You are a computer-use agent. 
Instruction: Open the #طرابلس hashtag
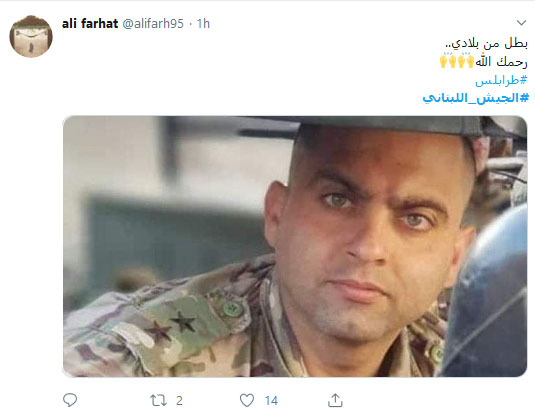pyautogui.click(x=501, y=81)
